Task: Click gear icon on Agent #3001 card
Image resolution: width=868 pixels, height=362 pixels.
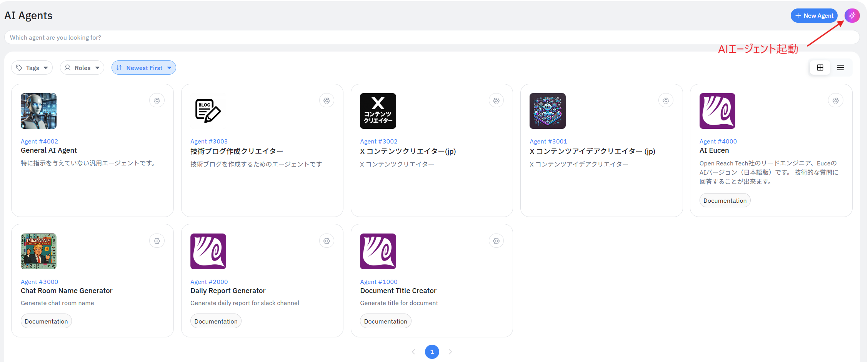Action: click(666, 101)
